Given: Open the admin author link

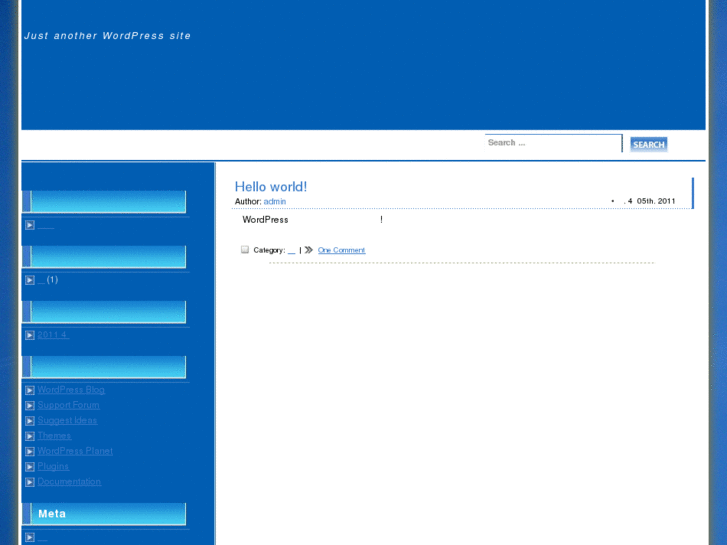Looking at the screenshot, I should tap(274, 201).
